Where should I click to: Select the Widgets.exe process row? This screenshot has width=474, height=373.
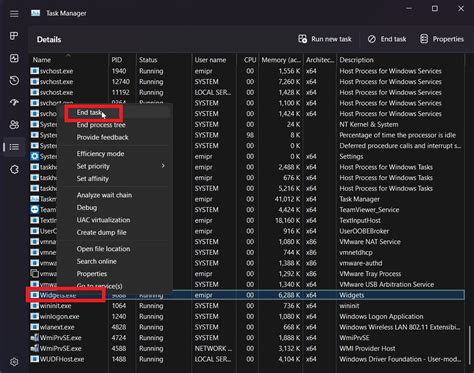pyautogui.click(x=247, y=295)
